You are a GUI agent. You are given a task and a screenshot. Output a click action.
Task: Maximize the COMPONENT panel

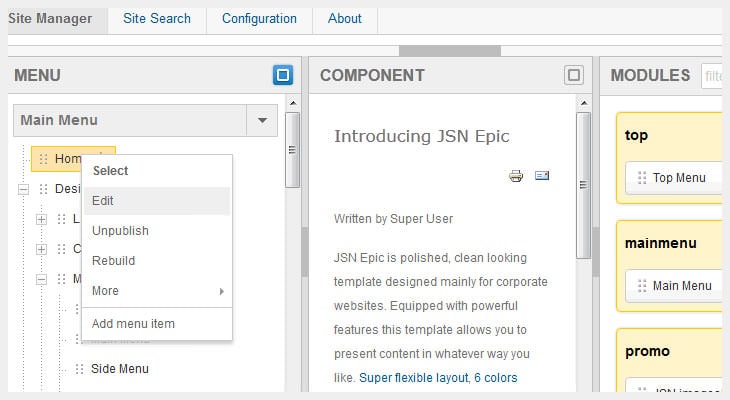pos(573,75)
